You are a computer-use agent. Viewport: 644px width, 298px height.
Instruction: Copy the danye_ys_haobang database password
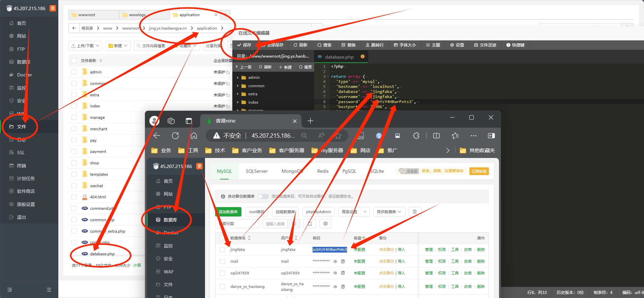tap(343, 287)
